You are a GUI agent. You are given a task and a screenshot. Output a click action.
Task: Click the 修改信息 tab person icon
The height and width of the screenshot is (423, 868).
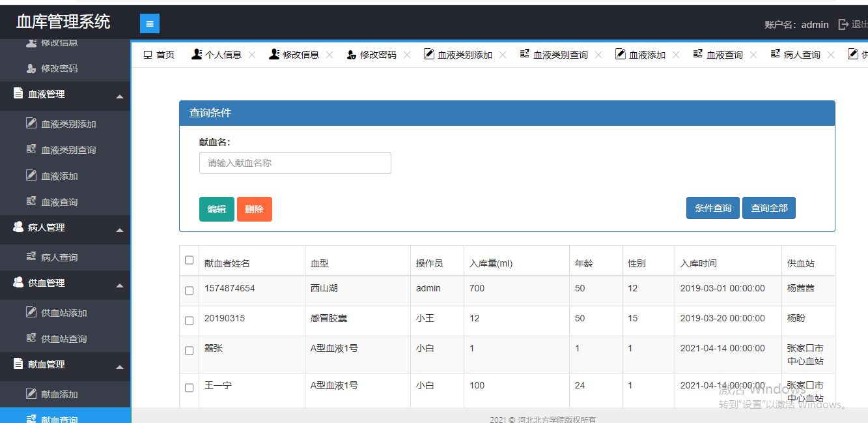click(274, 54)
